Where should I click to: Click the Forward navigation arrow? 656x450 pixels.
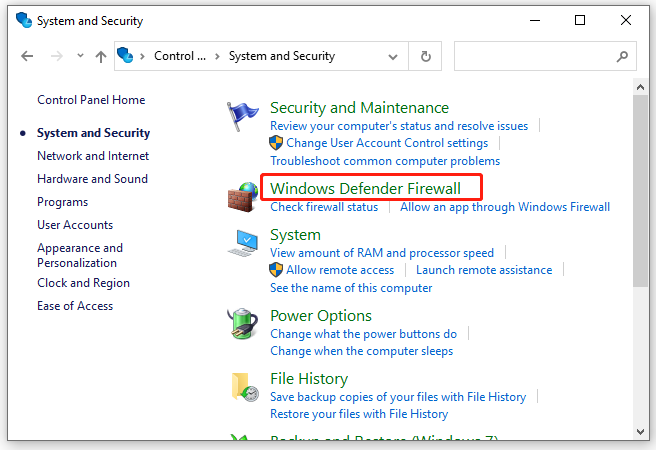56,56
